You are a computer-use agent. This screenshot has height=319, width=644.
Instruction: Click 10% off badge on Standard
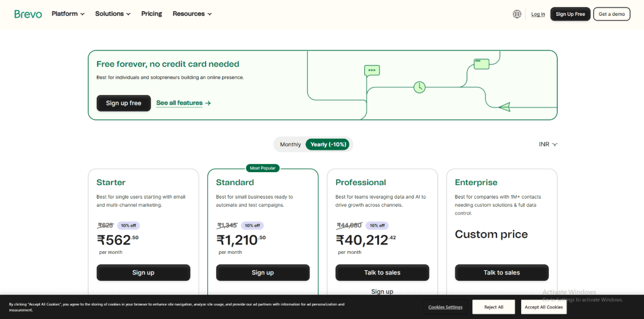252,226
